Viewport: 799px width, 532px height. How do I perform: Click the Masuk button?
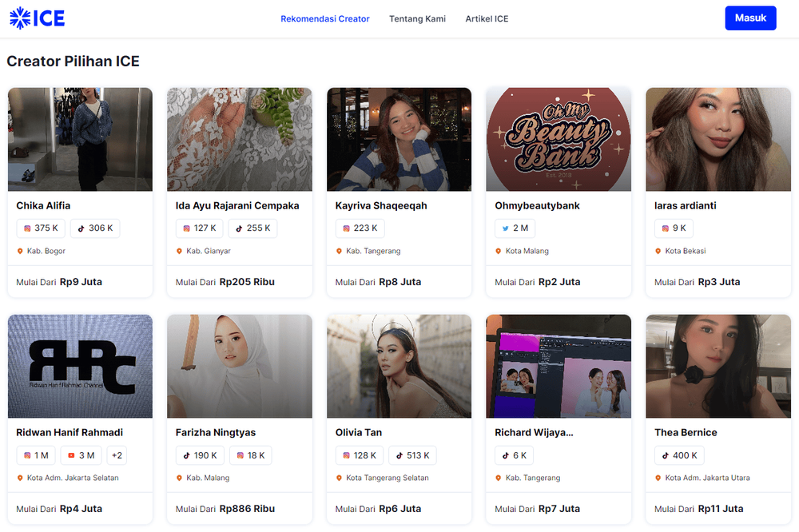pos(749,18)
